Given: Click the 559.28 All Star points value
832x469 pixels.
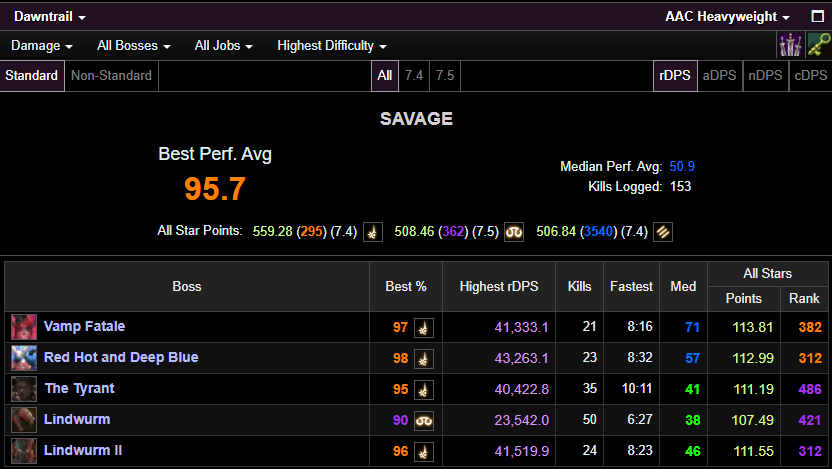Looking at the screenshot, I should click(272, 232).
